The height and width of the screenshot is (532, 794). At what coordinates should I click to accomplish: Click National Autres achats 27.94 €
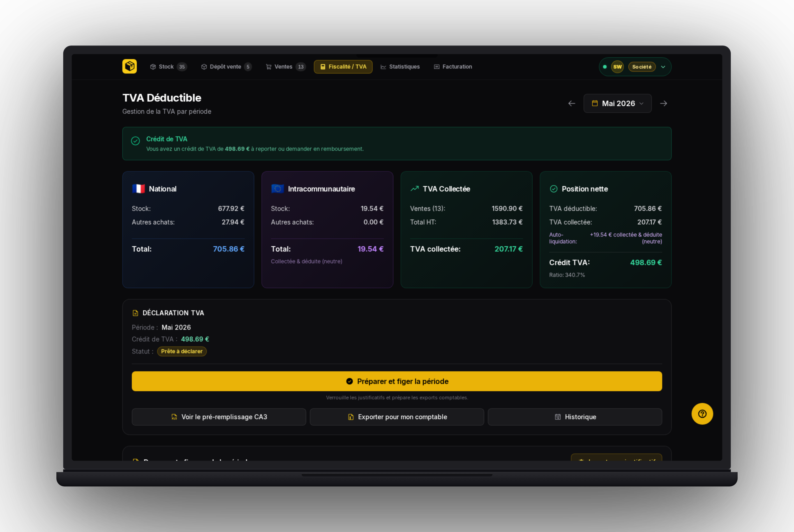point(233,222)
